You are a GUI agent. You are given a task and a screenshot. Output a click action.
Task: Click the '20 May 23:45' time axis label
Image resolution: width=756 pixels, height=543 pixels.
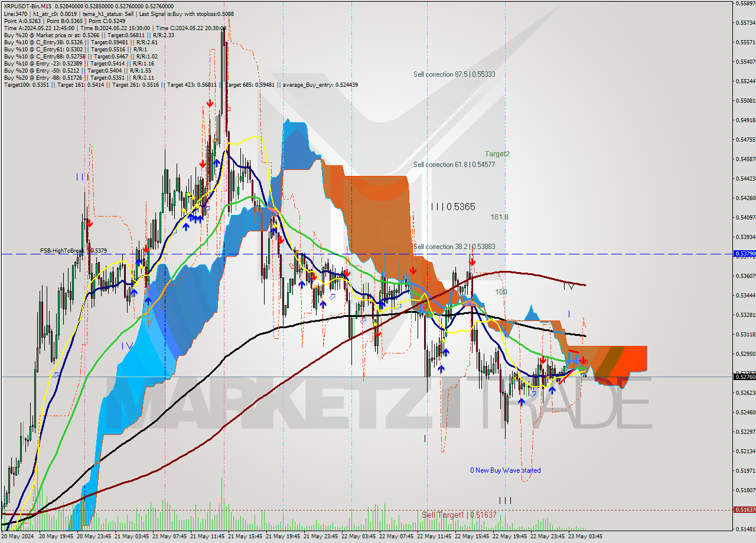(94, 537)
